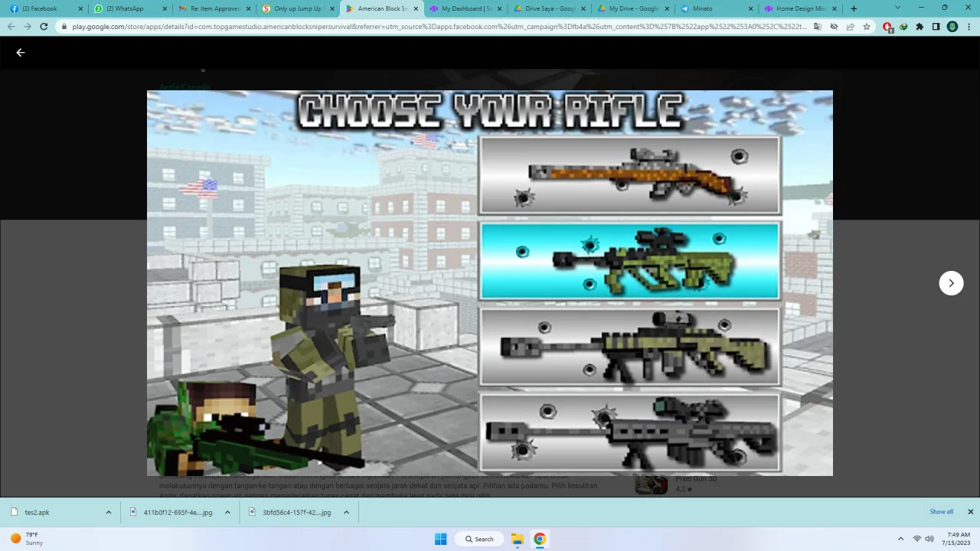Bookmark this page with the star

(x=867, y=26)
